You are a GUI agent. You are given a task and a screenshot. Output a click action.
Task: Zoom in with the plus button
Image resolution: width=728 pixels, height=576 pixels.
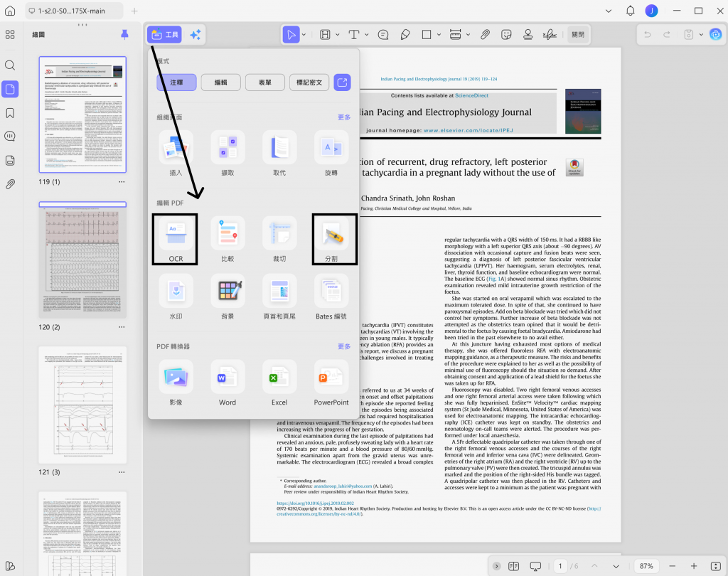tap(694, 566)
